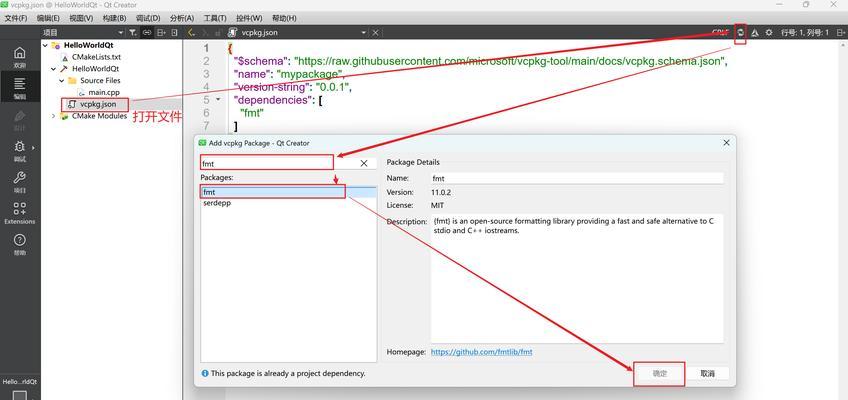The width and height of the screenshot is (848, 400).
Task: Select the Source Files folder row
Action: click(x=100, y=81)
